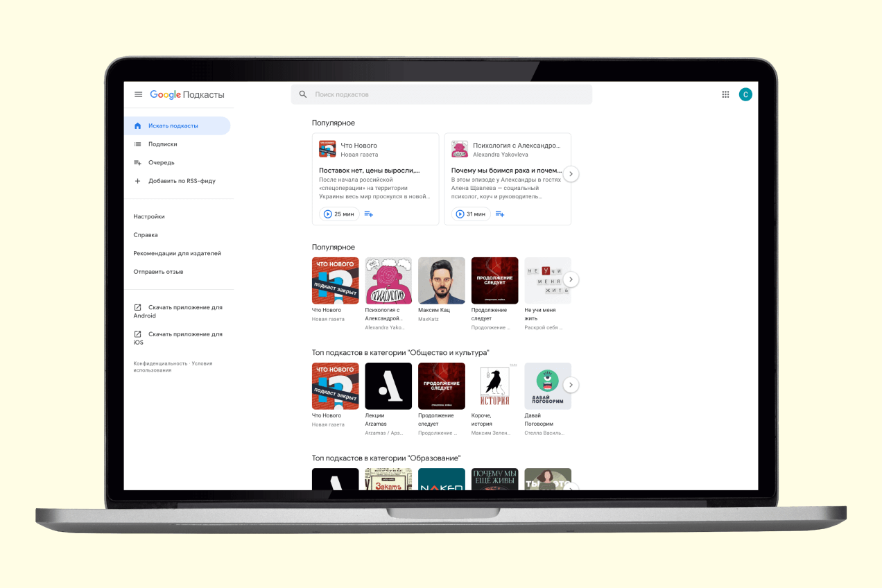This screenshot has width=882, height=588.
Task: Open episode Поставок нет, цены выросли
Action: 370,170
